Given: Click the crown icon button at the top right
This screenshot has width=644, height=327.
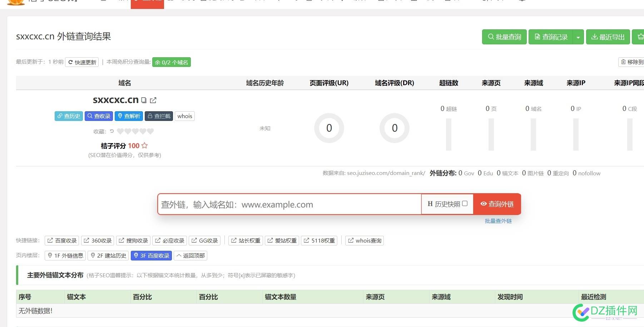Looking at the screenshot, I should pos(638,37).
